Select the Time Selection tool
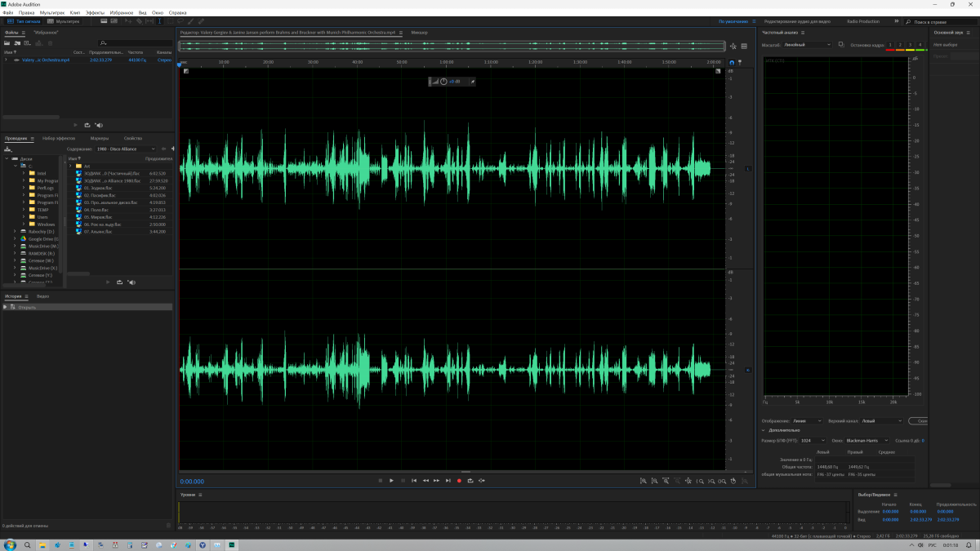 [158, 21]
